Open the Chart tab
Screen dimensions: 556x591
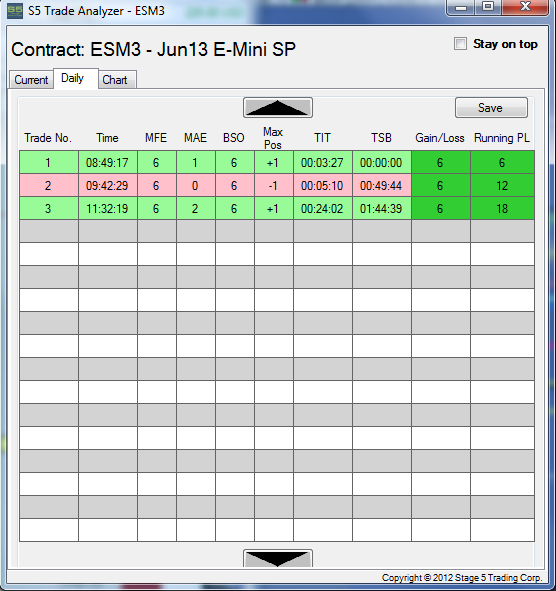pyautogui.click(x=117, y=80)
